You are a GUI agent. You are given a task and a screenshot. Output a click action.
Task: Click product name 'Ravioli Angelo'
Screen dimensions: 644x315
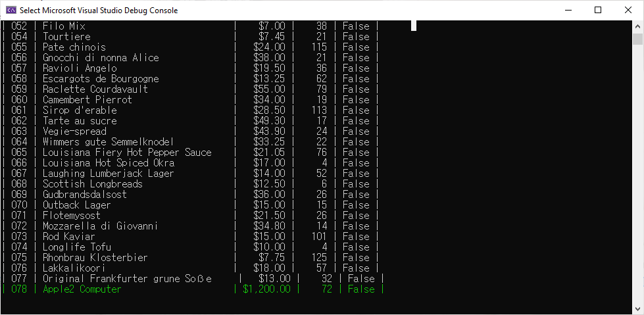pyautogui.click(x=80, y=68)
